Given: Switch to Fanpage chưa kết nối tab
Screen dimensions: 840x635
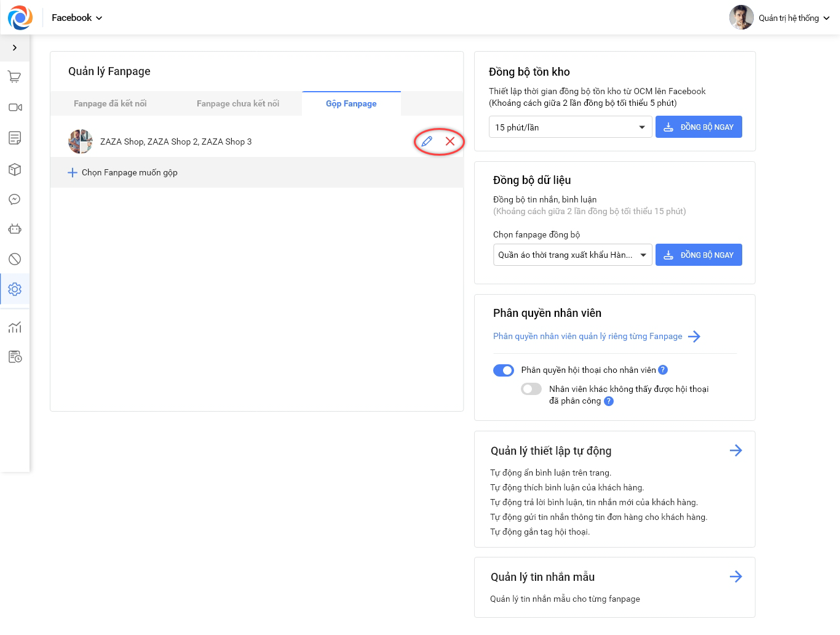Looking at the screenshot, I should click(238, 103).
